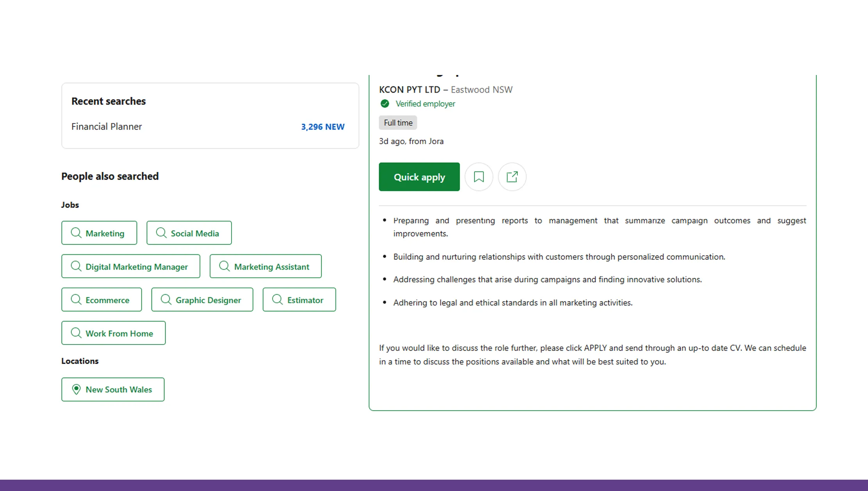Viewport: 868px width, 491px height.
Task: Open the Locations suggestions section
Action: (80, 361)
